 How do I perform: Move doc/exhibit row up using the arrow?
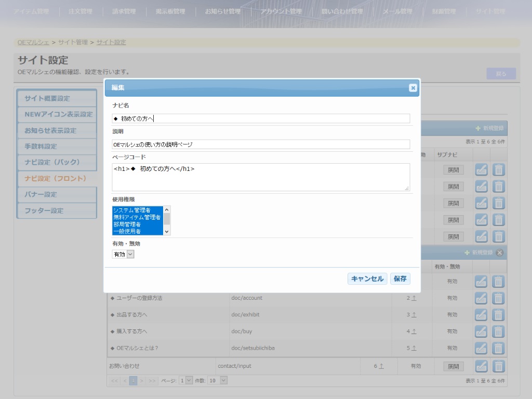(x=414, y=315)
